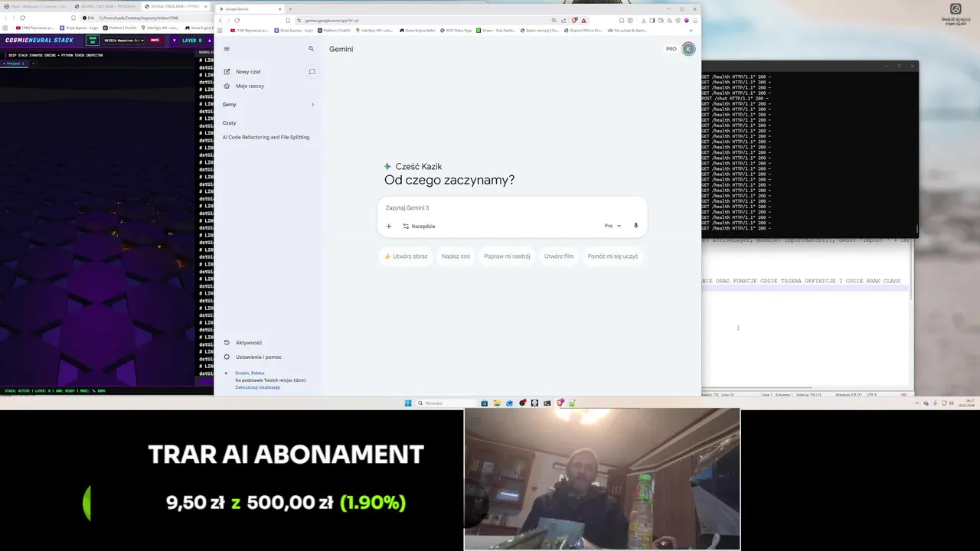Click the temporary chat icon beside Nowy czat
Screen dimensions: 980x551
click(312, 72)
